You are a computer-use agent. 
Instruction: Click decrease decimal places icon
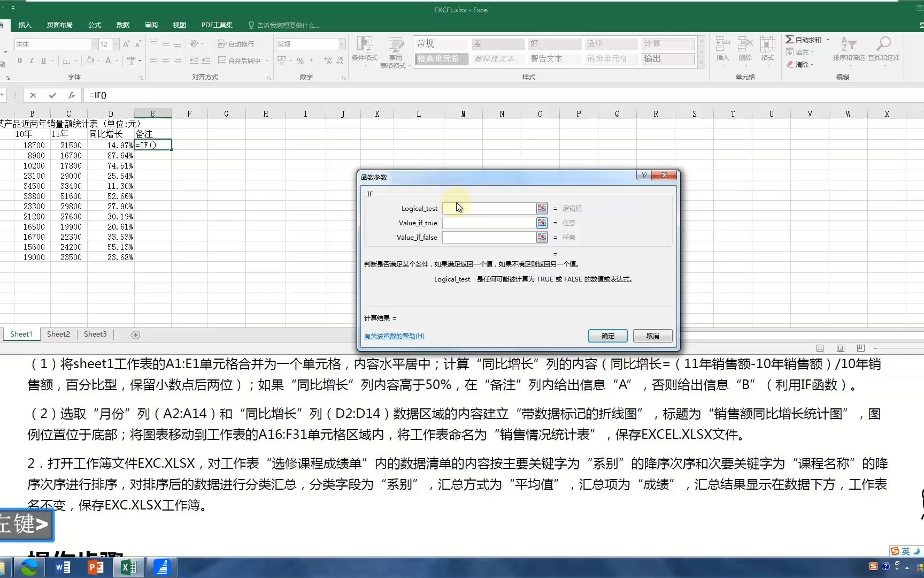pyautogui.click(x=340, y=60)
